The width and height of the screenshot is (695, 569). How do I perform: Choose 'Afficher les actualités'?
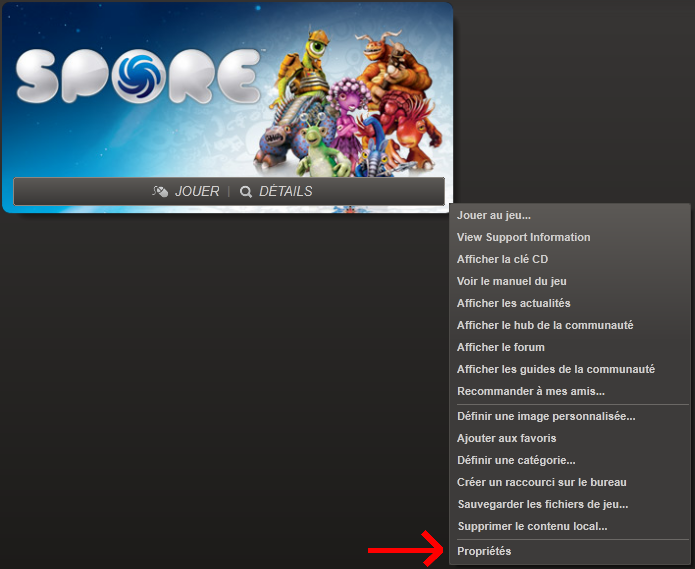click(x=570, y=304)
